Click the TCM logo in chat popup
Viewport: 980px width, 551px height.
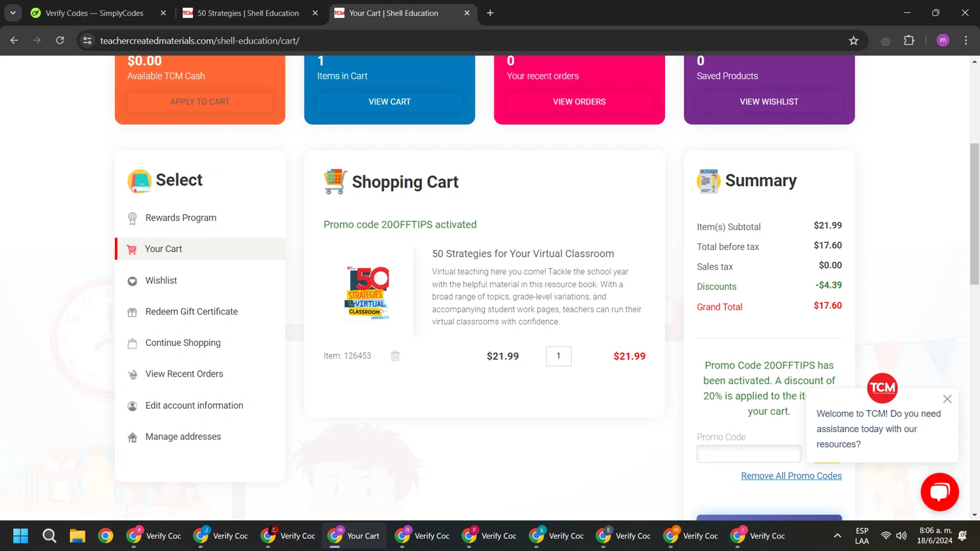882,388
